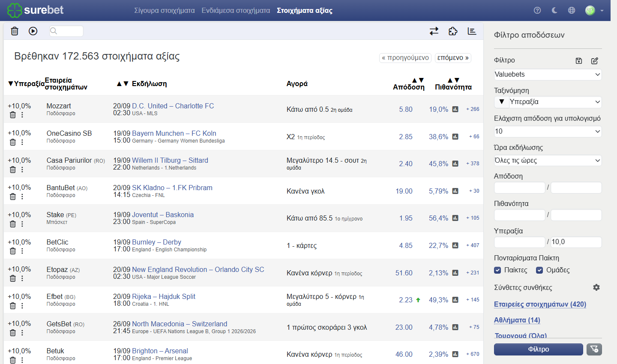This screenshot has width=617, height=364.
Task: Click the surebet logo
Action: coord(35,10)
